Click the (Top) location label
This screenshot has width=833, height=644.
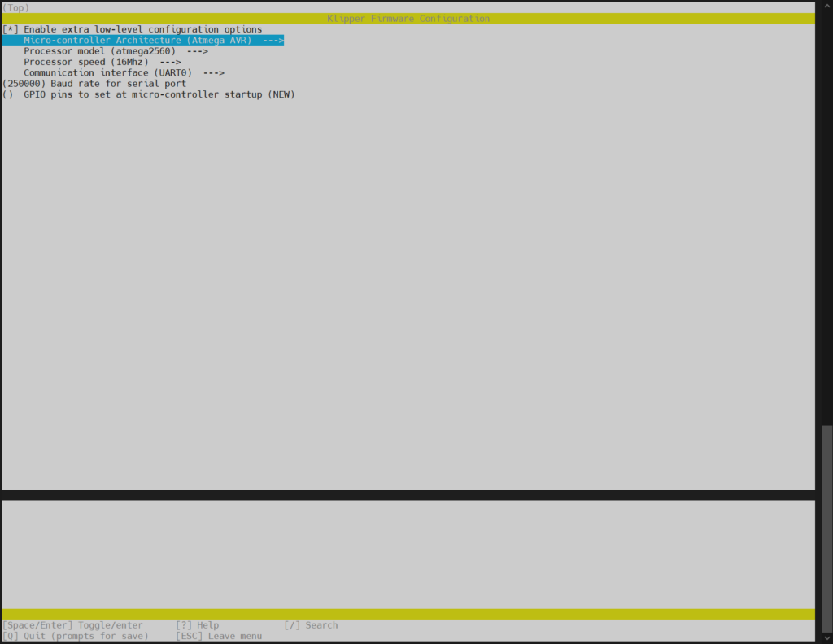16,7
